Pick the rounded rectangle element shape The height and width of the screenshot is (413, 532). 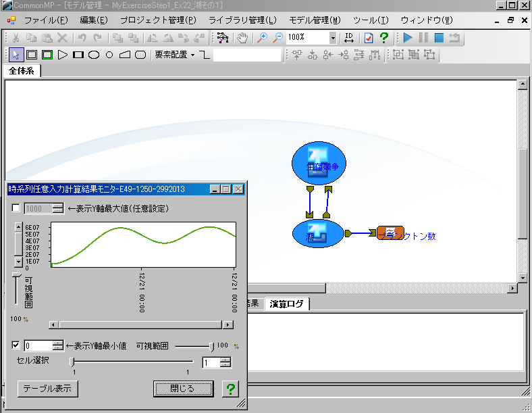[140, 55]
